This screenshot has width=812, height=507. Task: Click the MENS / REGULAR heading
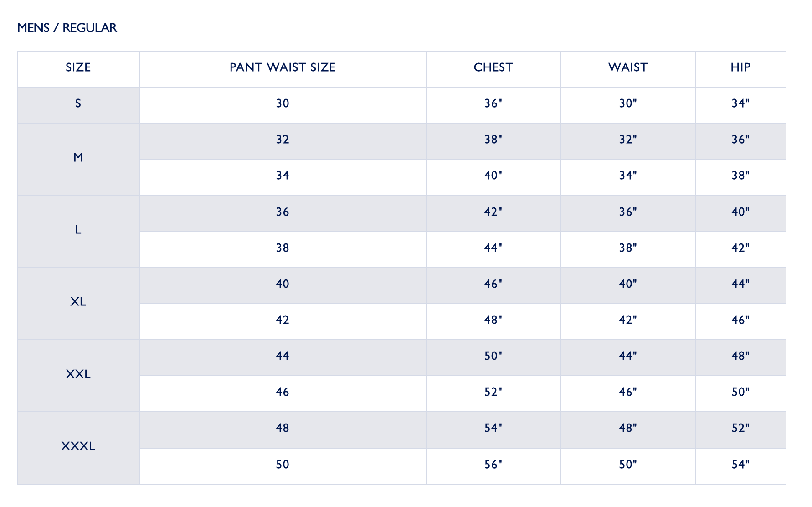[x=67, y=28]
